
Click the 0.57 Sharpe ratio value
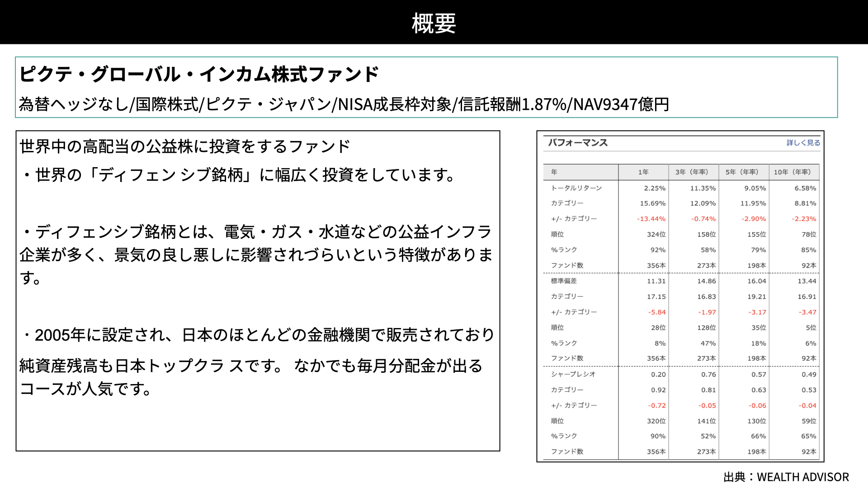coord(759,375)
